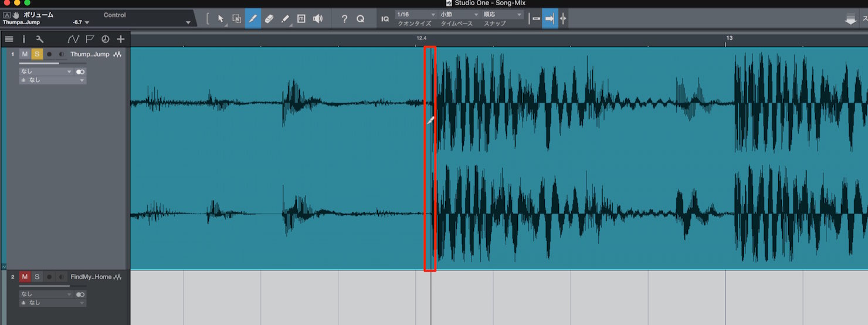Toggle autoscroll arrow button

point(550,19)
